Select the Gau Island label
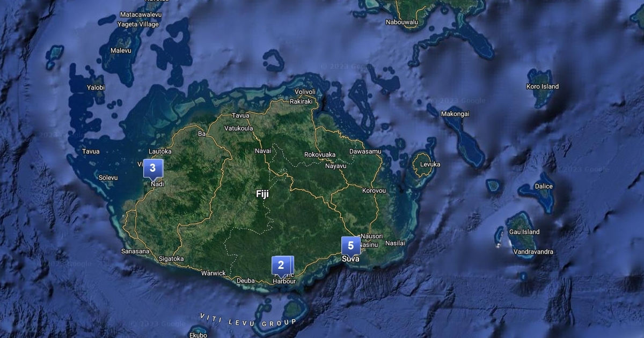Screen dimensions: 644x338 coord(523,232)
